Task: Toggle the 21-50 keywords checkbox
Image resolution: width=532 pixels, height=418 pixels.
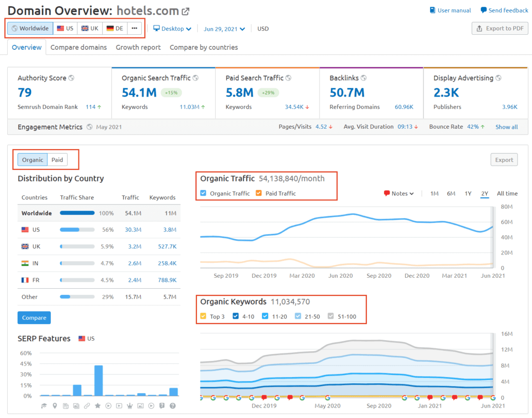Action: click(298, 316)
